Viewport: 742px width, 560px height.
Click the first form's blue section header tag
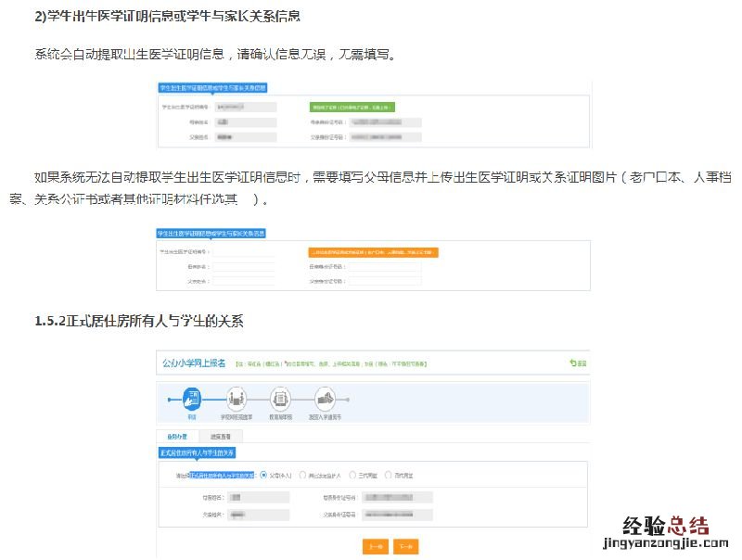tap(212, 88)
